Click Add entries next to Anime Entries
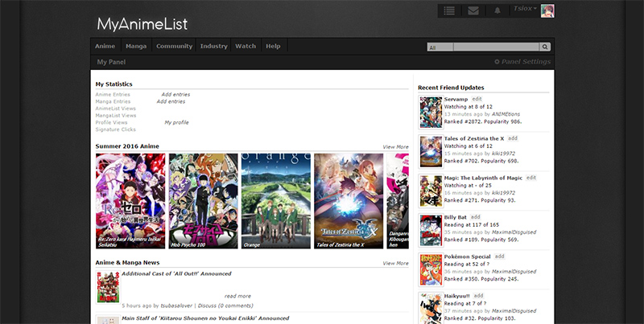 click(175, 95)
